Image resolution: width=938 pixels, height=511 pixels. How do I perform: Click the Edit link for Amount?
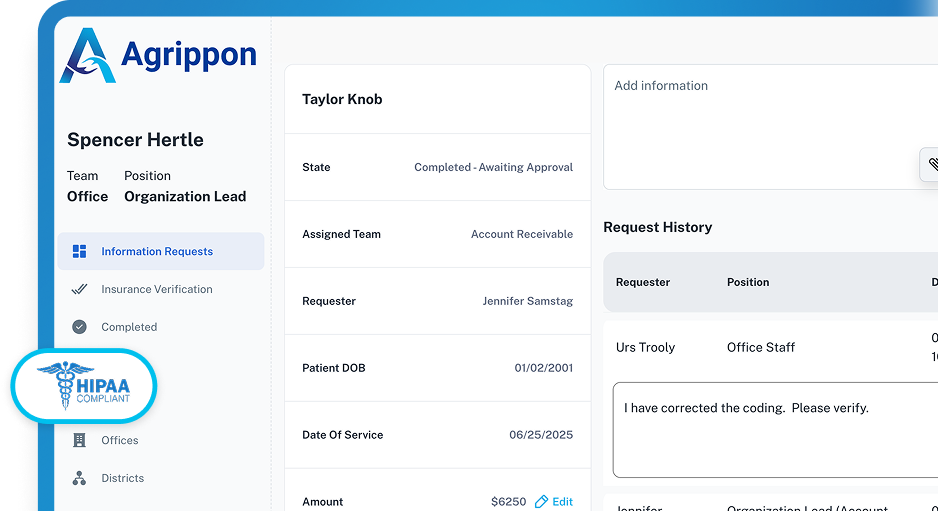click(x=563, y=502)
